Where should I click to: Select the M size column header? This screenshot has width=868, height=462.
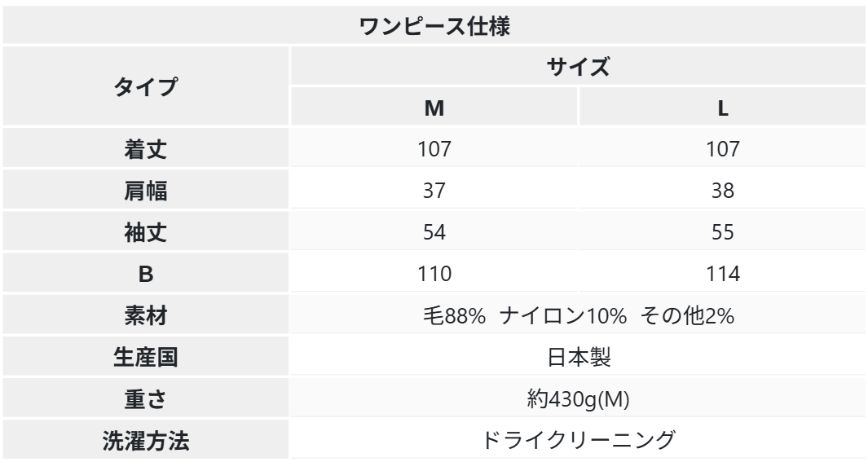point(434,108)
